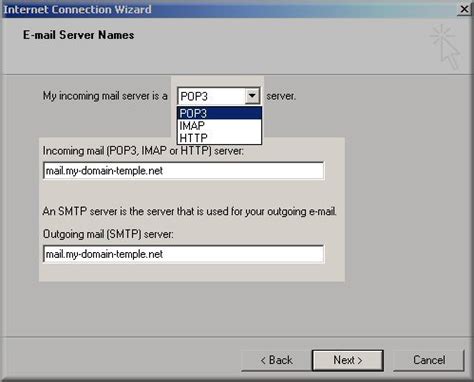Click the 'E-mail Server Names' heading
This screenshot has height=382, width=474.
(x=79, y=35)
